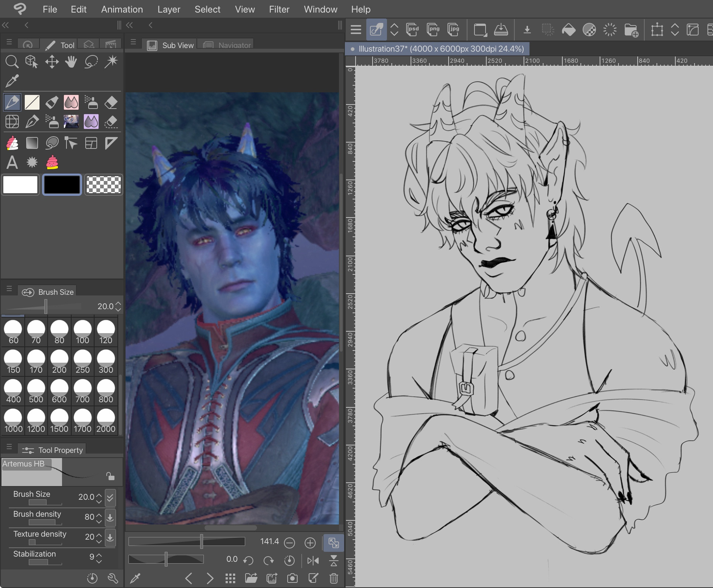Choose the 100 brush size preset
Viewport: 713px width, 588px height.
[x=82, y=332]
